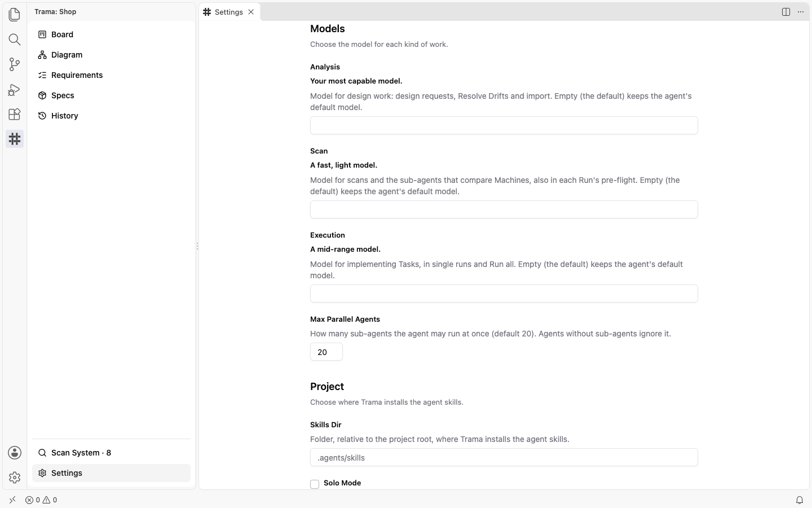Open the History view

point(111,116)
